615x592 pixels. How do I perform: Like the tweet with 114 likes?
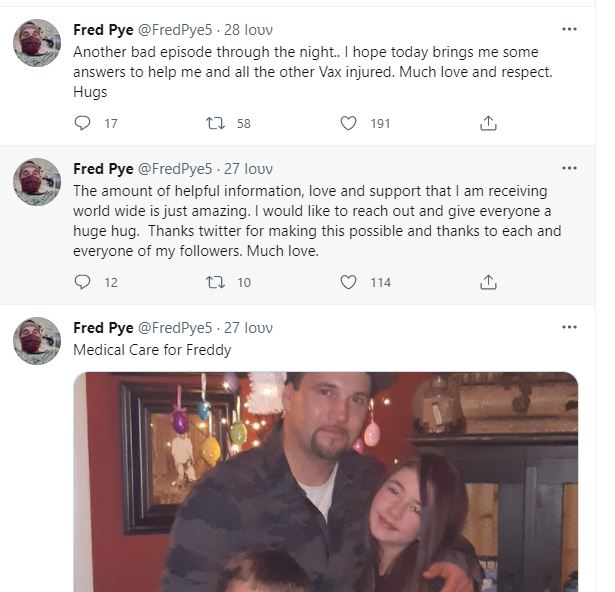coord(348,282)
